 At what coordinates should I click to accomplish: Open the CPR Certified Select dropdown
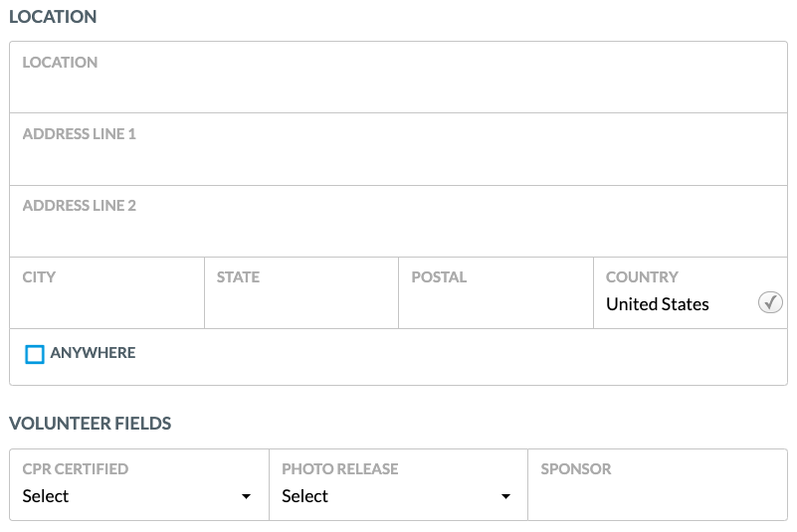[138, 496]
